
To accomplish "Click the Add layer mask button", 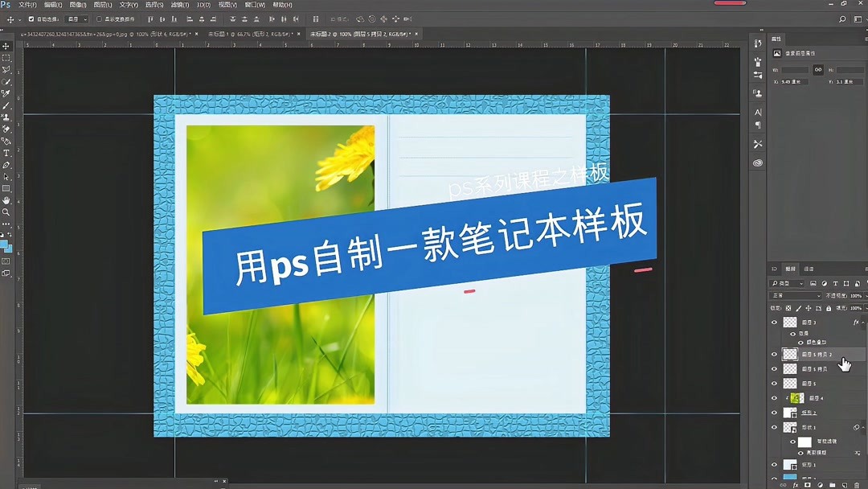I will [808, 485].
